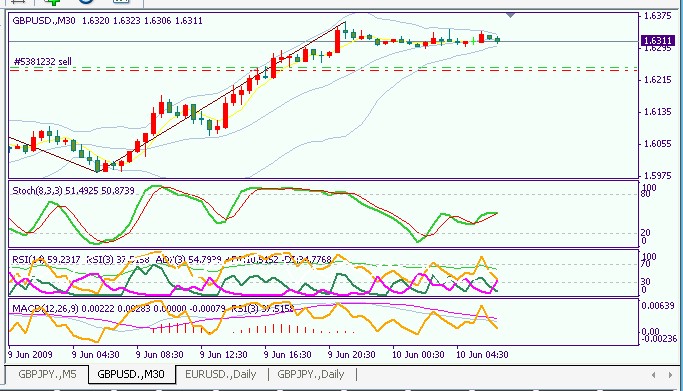Click the 9 Jun 12:30 time label

223,354
